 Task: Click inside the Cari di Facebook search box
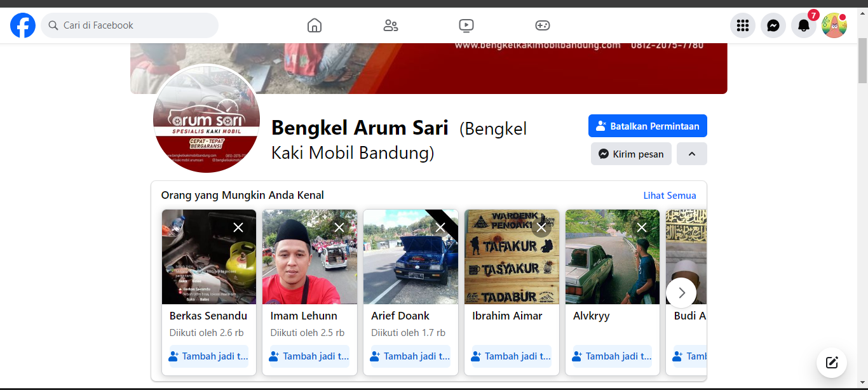[130, 25]
